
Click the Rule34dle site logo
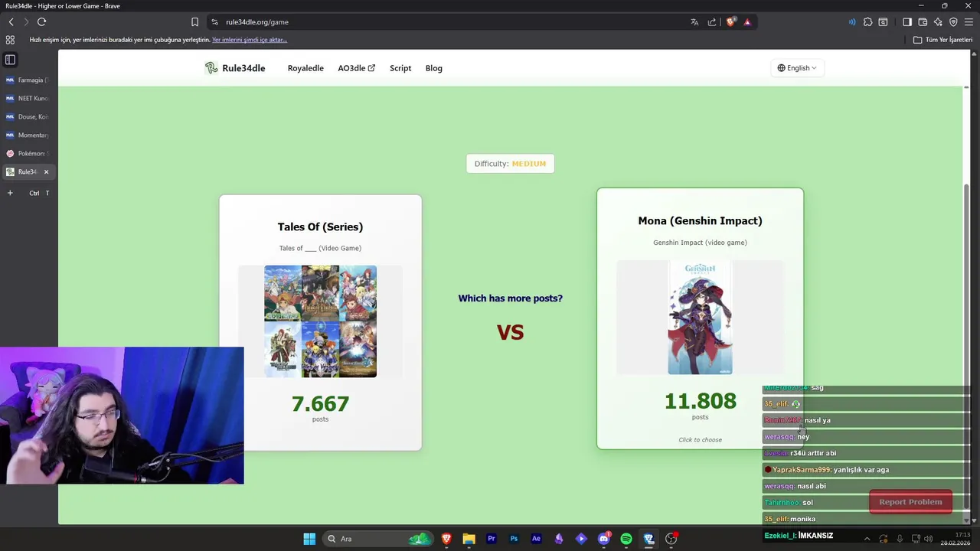(234, 68)
